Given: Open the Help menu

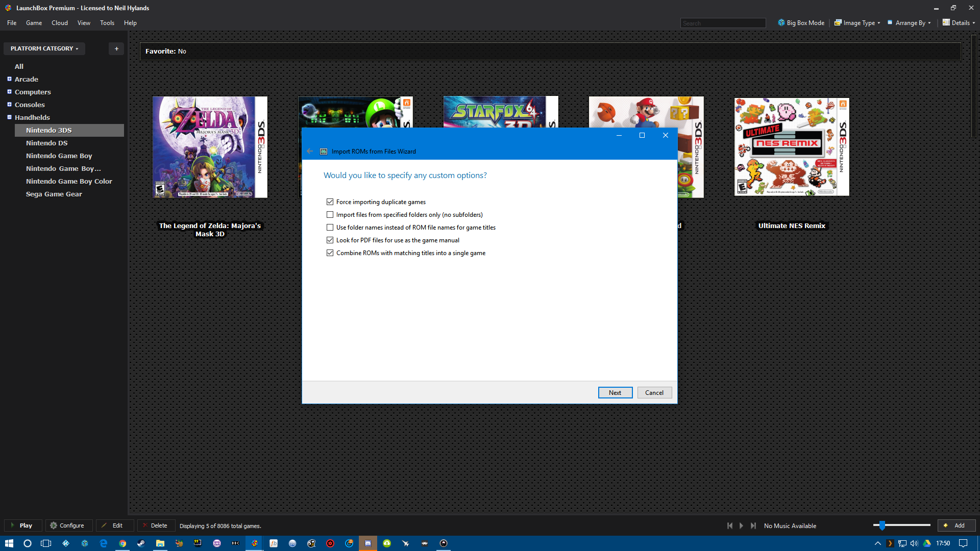Looking at the screenshot, I should pos(130,22).
